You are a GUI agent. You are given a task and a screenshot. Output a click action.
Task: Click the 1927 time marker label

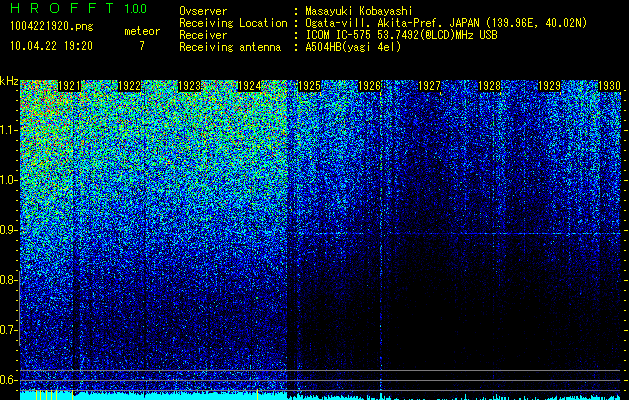coord(429,86)
